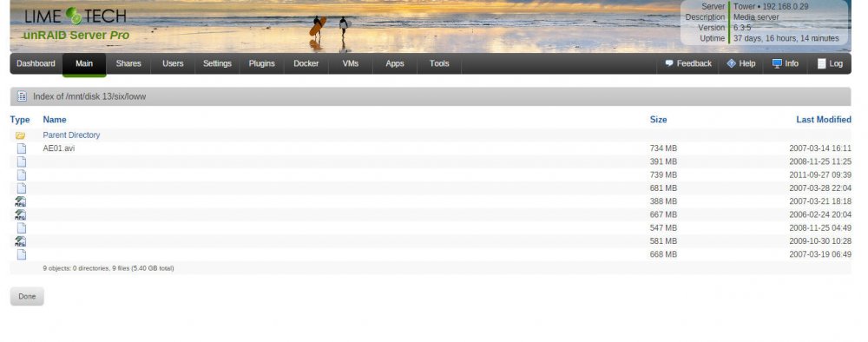
Task: Click the 2009-10-30 10:28 date
Action: pos(820,241)
